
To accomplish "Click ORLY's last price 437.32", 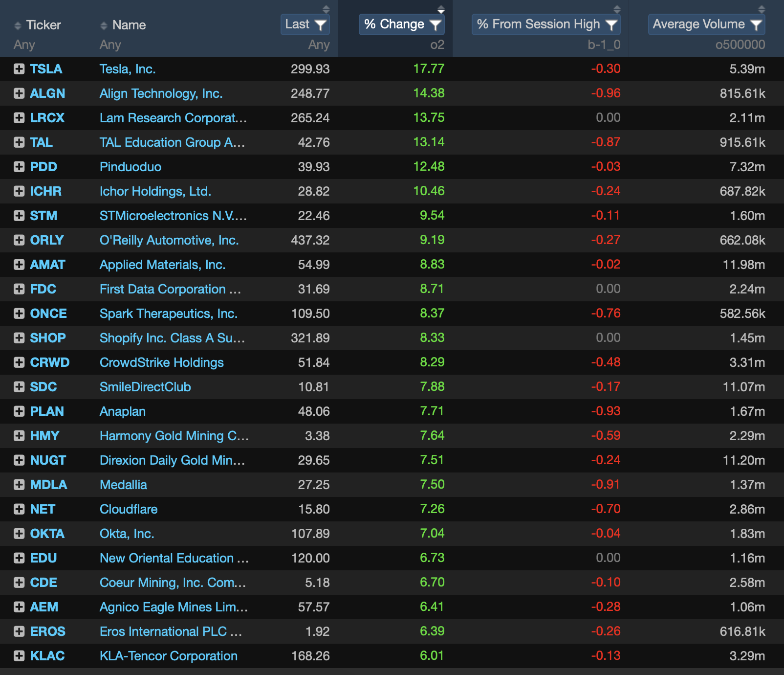I will [x=310, y=240].
